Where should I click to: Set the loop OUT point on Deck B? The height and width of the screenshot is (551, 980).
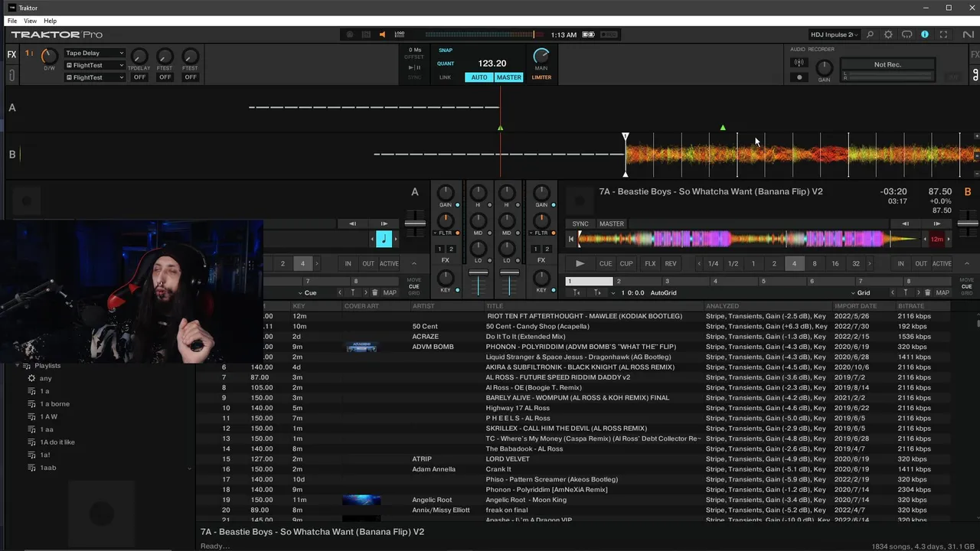[921, 263]
